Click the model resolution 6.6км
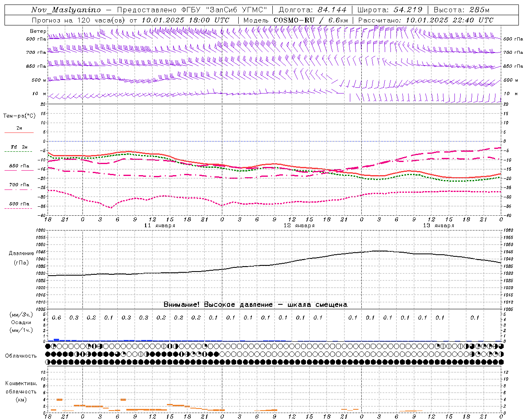This screenshot has height=420, width=525. tap(338, 20)
